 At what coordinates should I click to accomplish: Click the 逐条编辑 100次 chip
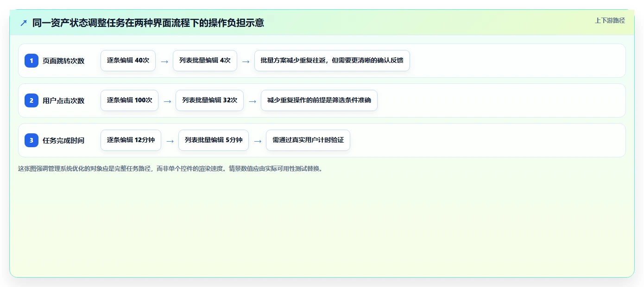click(x=129, y=100)
